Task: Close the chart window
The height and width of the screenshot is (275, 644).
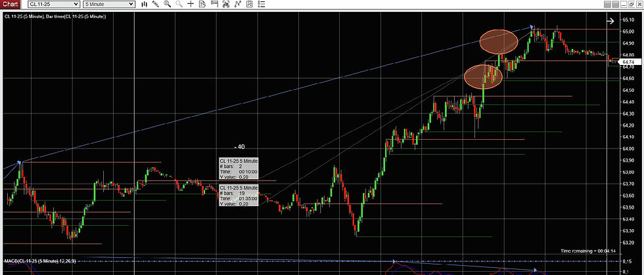Action: pyautogui.click(x=639, y=4)
